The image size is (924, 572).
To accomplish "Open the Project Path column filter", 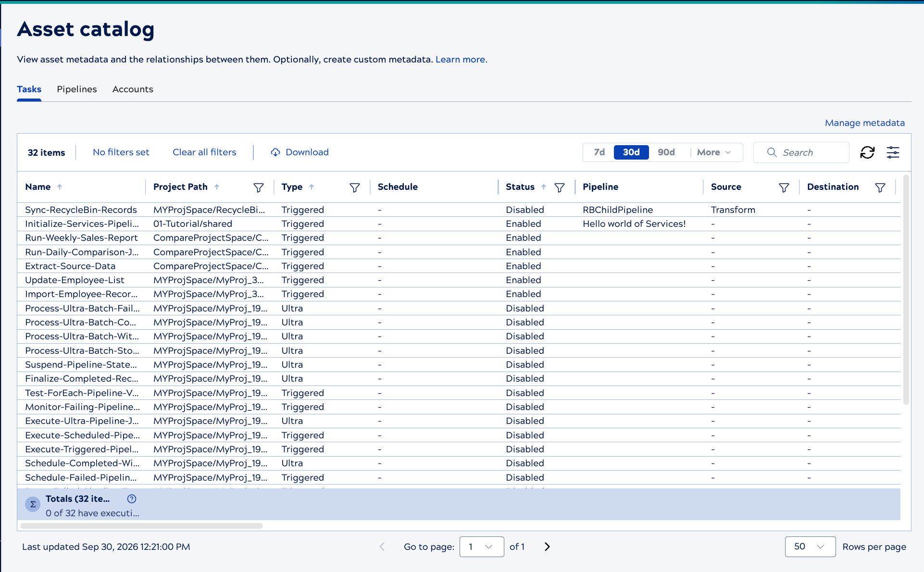I will [259, 187].
